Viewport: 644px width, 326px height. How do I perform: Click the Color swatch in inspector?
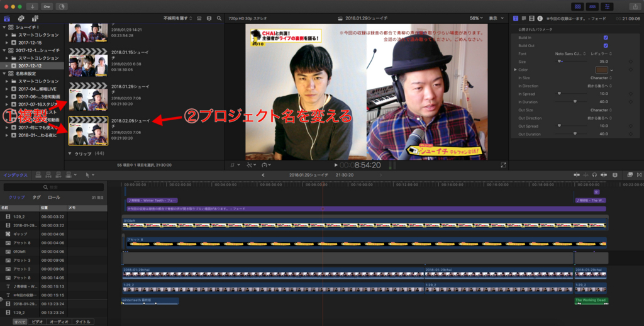coord(602,70)
